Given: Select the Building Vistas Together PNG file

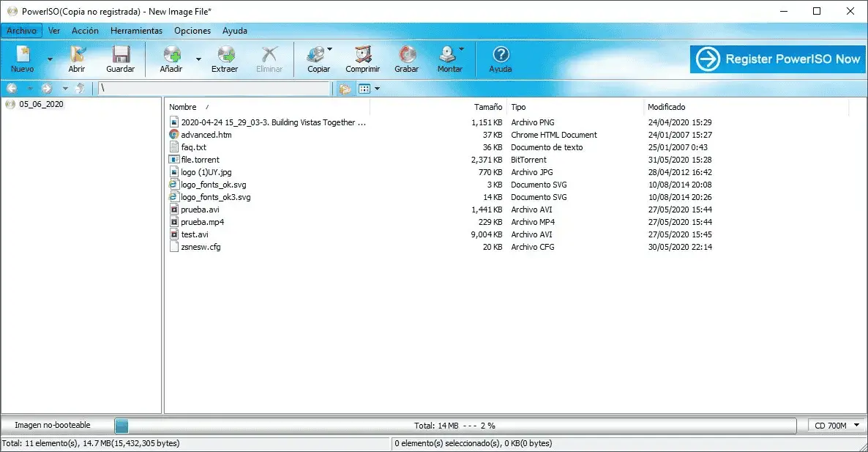Looking at the screenshot, I should (x=274, y=122).
